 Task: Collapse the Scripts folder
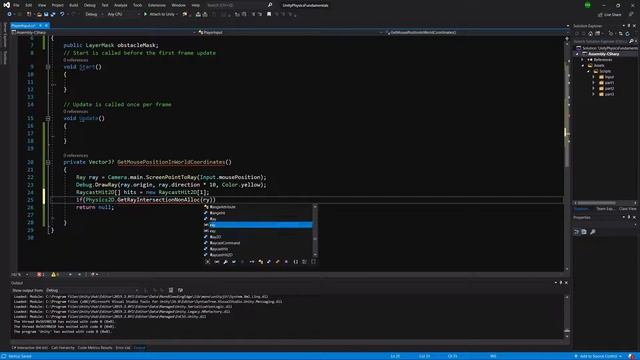589,71
